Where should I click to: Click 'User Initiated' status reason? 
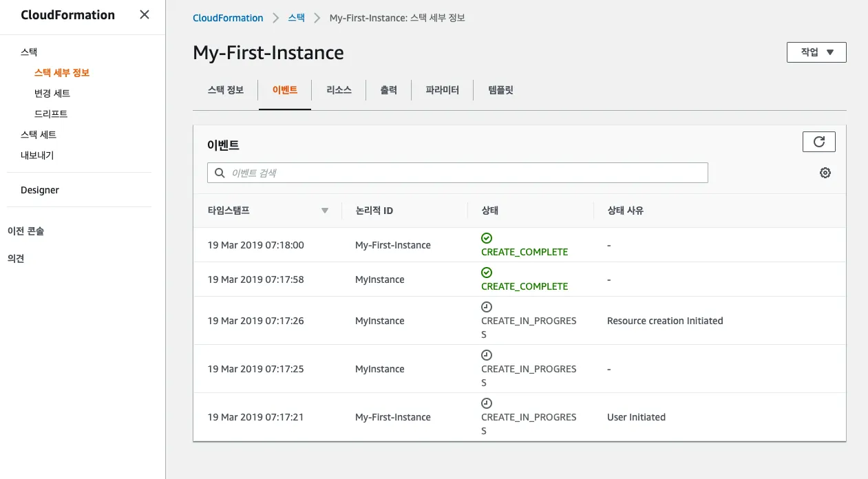pos(636,417)
